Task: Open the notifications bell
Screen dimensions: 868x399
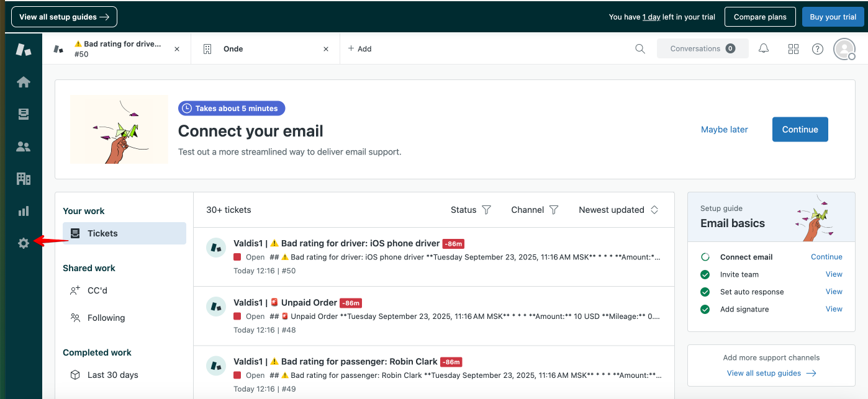Action: tap(764, 48)
